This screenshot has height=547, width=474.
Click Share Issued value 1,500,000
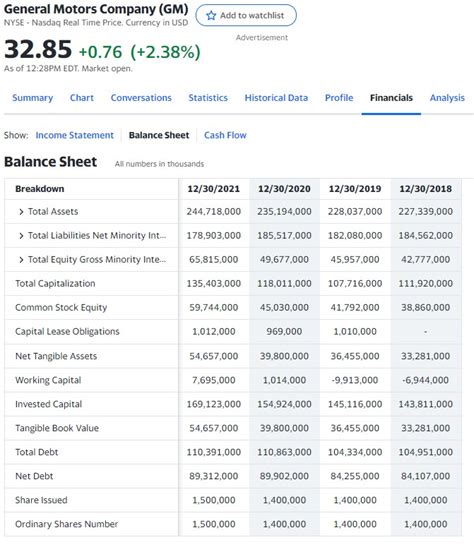214,500
